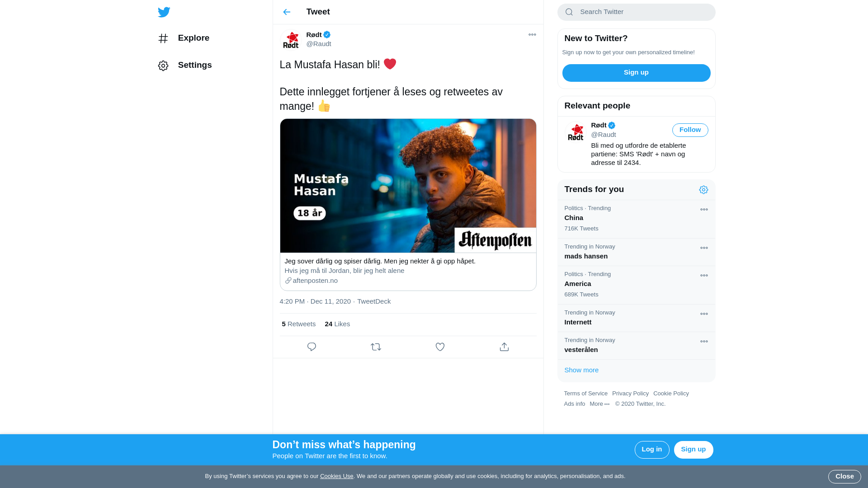Reply to the Rødt tweet
This screenshot has height=488, width=868.
tap(311, 347)
